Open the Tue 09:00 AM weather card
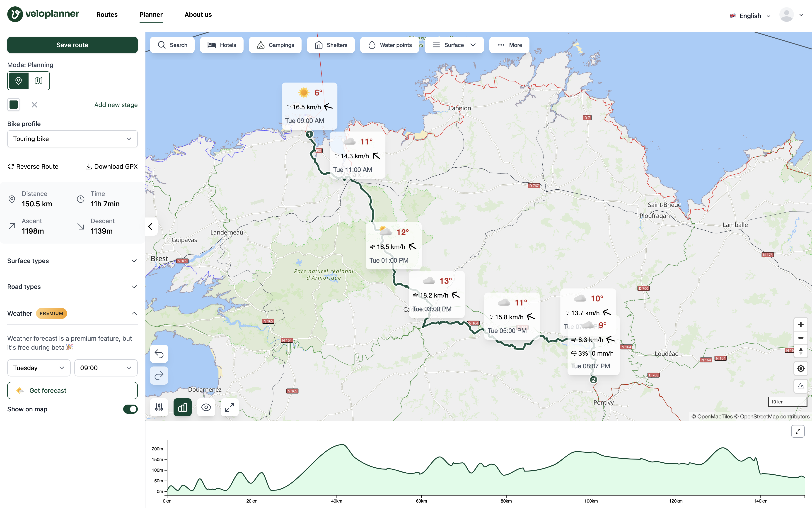Screen dimensions: 812x508 309,106
